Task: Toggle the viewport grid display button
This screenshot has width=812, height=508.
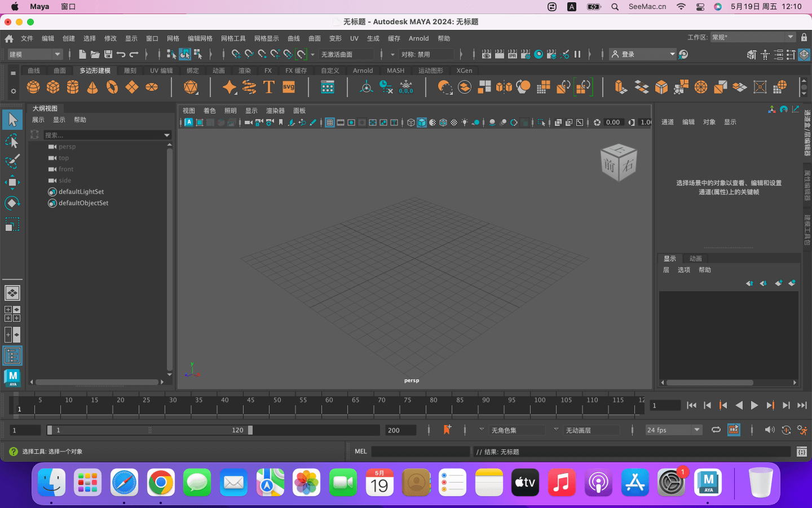Action: (330, 122)
